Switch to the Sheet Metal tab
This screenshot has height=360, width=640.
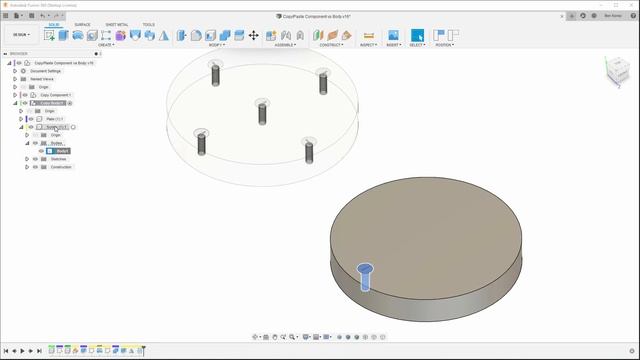pos(117,25)
